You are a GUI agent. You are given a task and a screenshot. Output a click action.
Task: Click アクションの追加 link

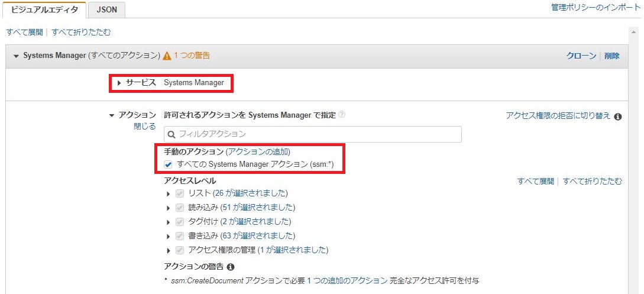[x=258, y=151]
